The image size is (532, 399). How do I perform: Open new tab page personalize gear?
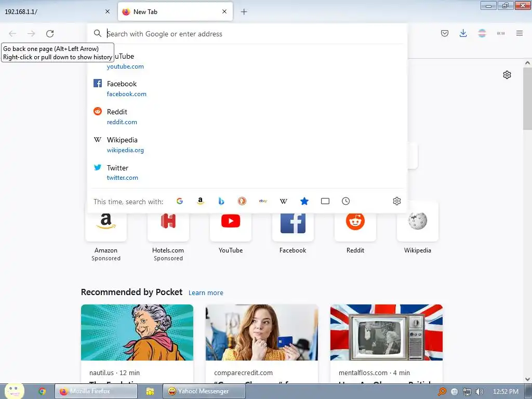click(x=507, y=75)
